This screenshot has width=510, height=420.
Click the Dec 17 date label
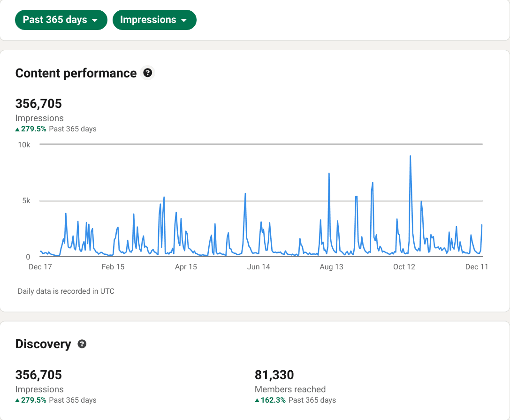click(x=40, y=267)
